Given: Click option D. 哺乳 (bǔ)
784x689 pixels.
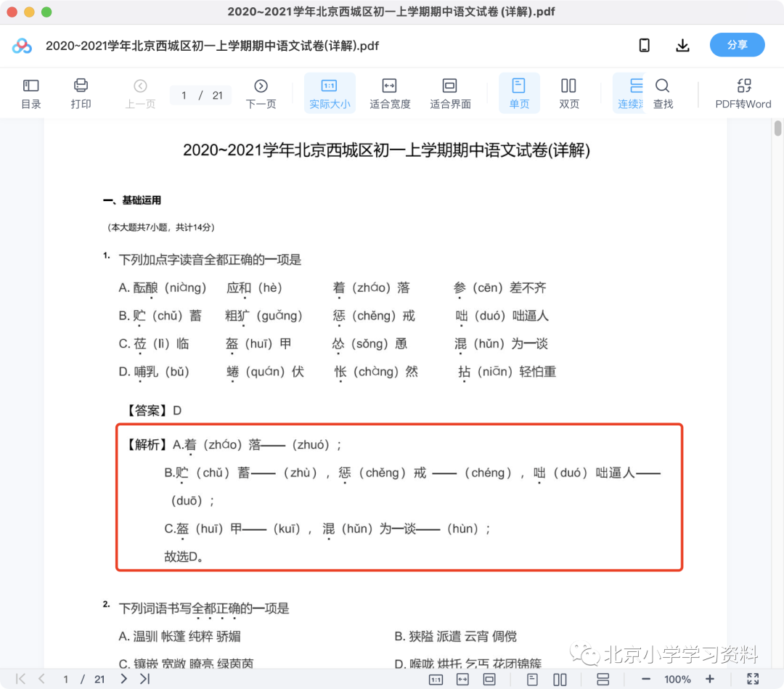Looking at the screenshot, I should [x=154, y=372].
